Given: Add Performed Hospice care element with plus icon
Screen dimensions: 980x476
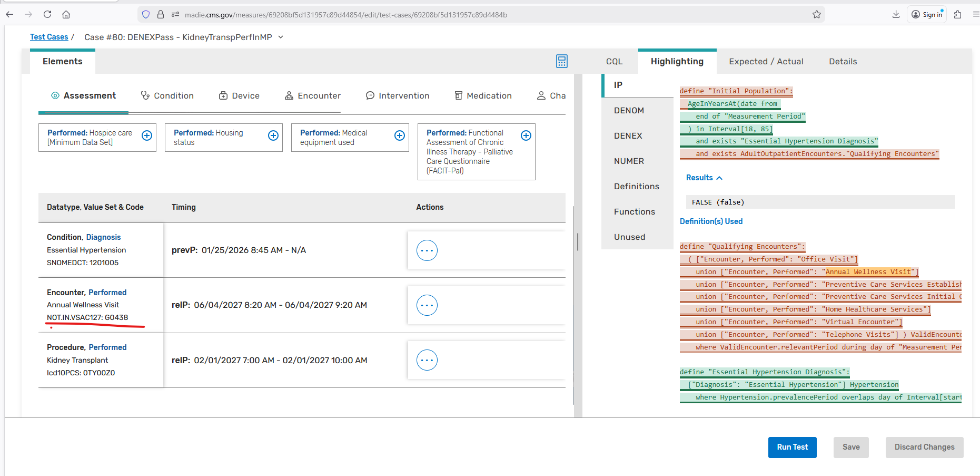Looking at the screenshot, I should click(x=147, y=135).
